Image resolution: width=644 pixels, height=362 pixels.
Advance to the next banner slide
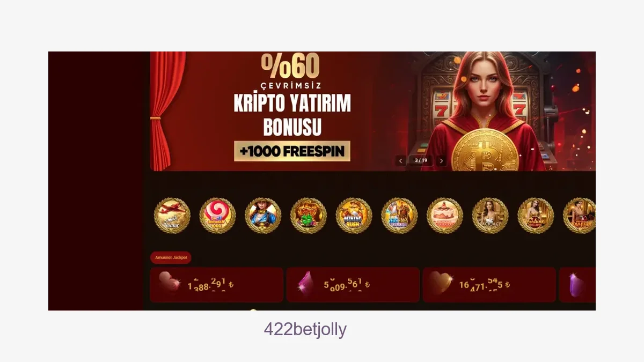[441, 160]
